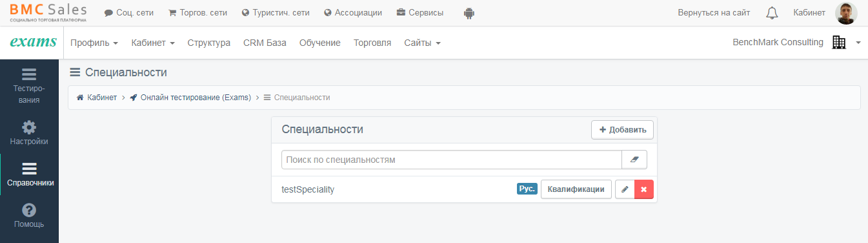Click the Добавить button
This screenshot has height=243, width=868.
(x=622, y=129)
